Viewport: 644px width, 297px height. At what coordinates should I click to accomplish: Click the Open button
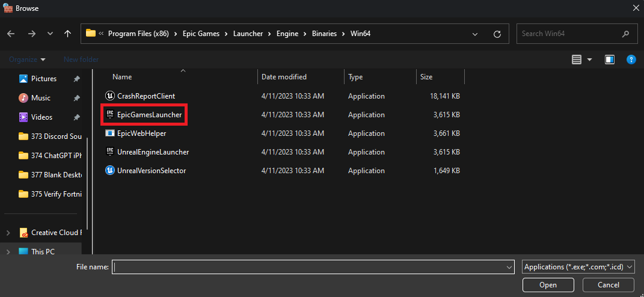pyautogui.click(x=548, y=285)
